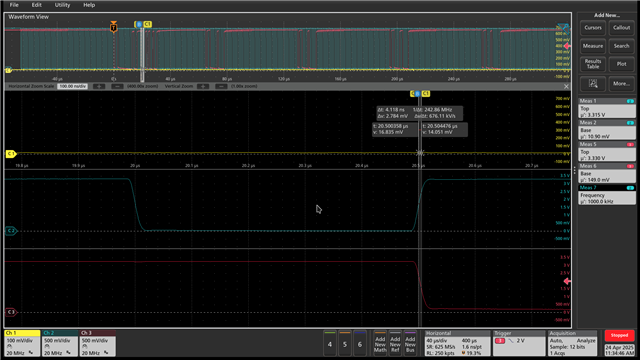This screenshot has width=640, height=360.
Task: Click the draw-a-box zoom icon
Action: 593,84
